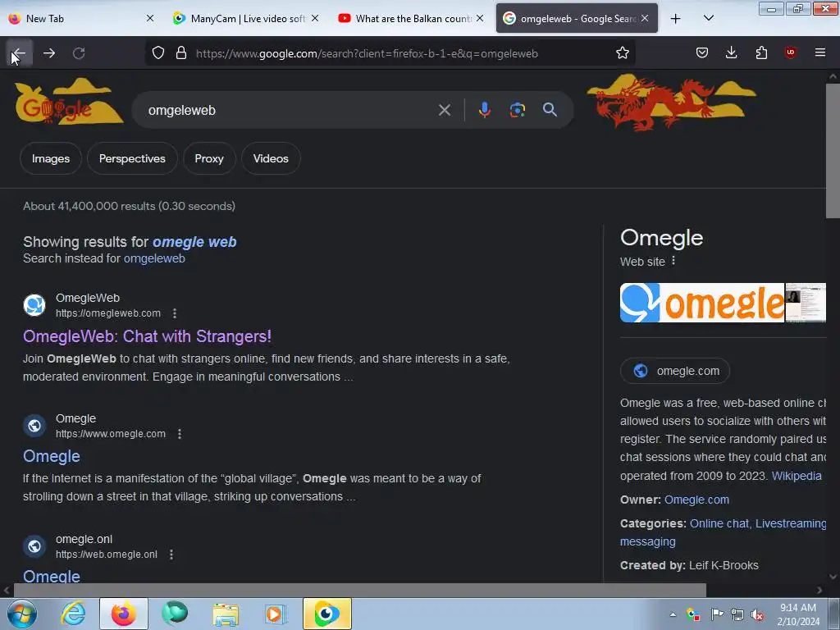The height and width of the screenshot is (630, 840).
Task: Filter results by Images
Action: tap(51, 158)
